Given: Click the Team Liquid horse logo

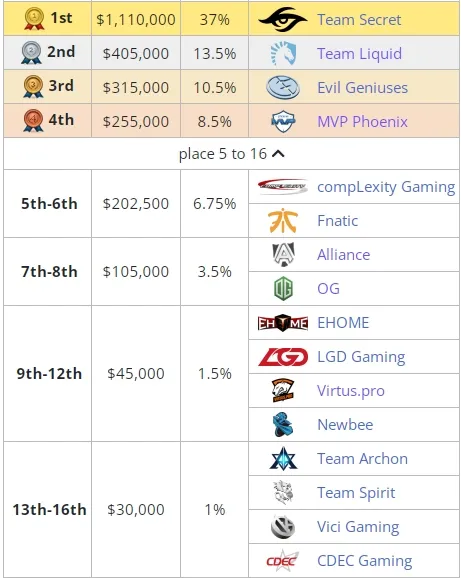Looking at the screenshot, I should (x=283, y=53).
